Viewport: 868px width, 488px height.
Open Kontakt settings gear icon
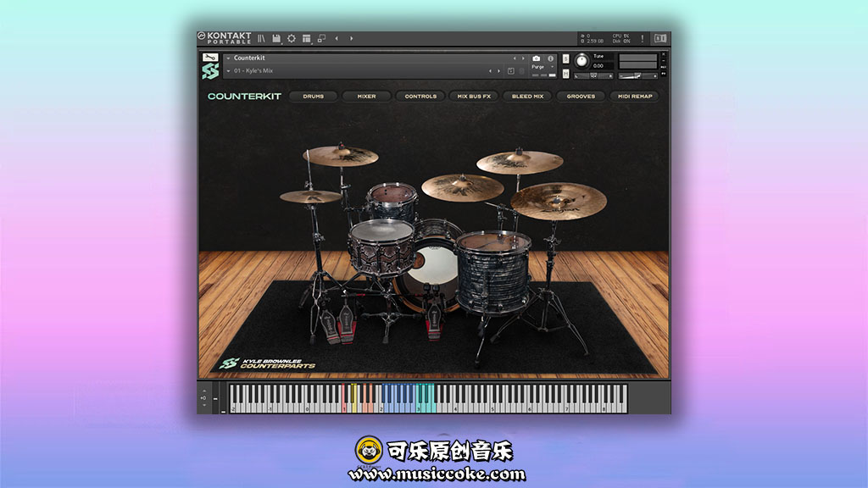(292, 38)
